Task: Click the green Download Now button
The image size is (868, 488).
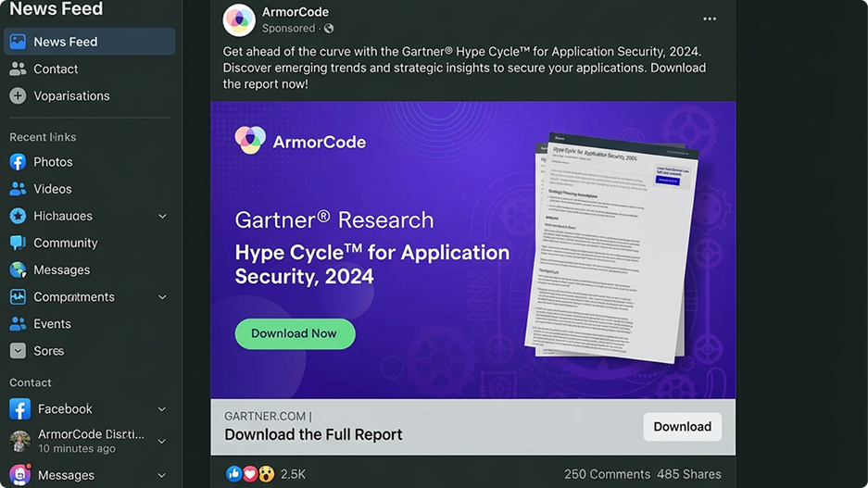Action: coord(296,333)
